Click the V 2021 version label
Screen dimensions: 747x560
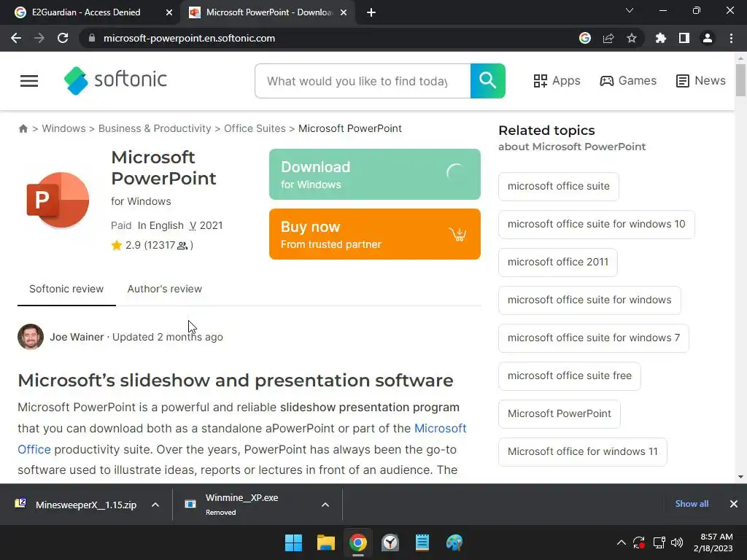click(206, 226)
